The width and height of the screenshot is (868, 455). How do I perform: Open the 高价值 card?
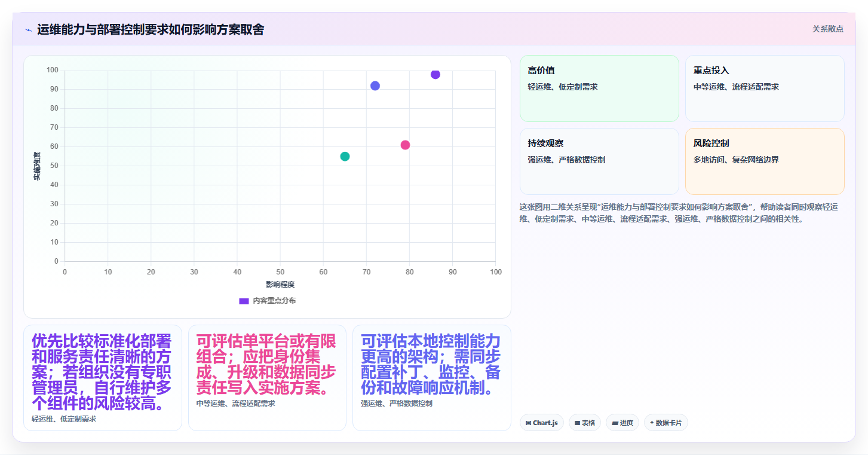[x=599, y=88]
